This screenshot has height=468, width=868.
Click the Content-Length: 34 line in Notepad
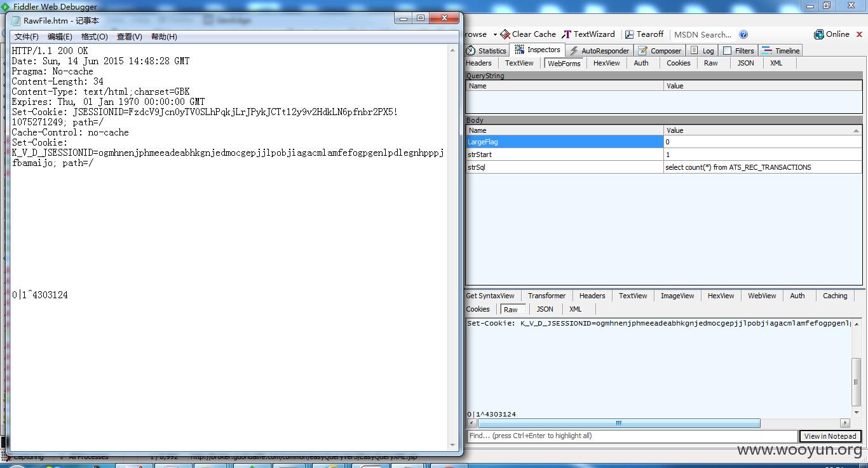pos(58,81)
